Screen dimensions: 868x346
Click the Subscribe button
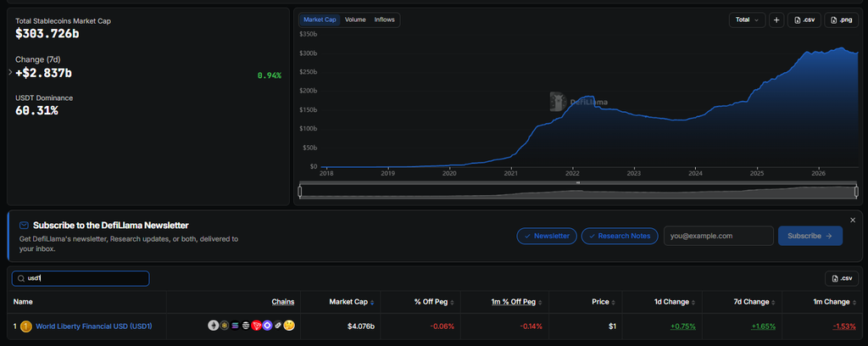(x=810, y=236)
